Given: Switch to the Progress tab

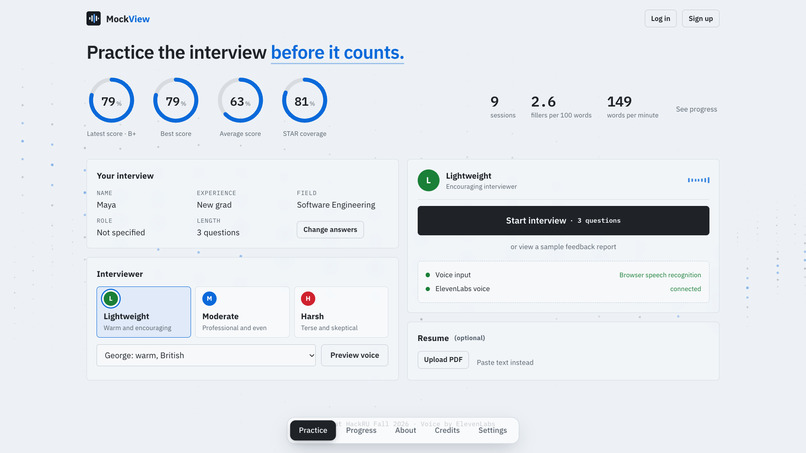Looking at the screenshot, I should coord(361,430).
